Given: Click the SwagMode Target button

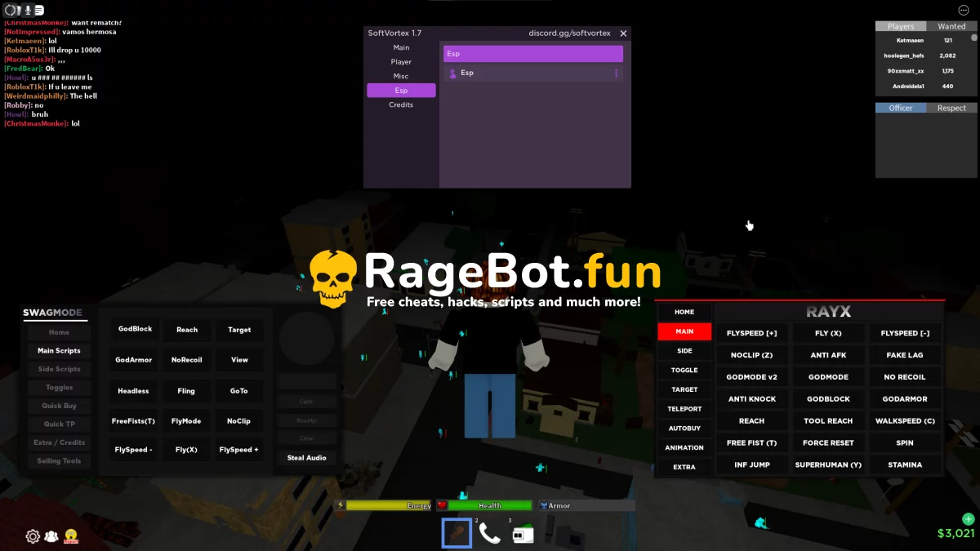Looking at the screenshot, I should [239, 330].
